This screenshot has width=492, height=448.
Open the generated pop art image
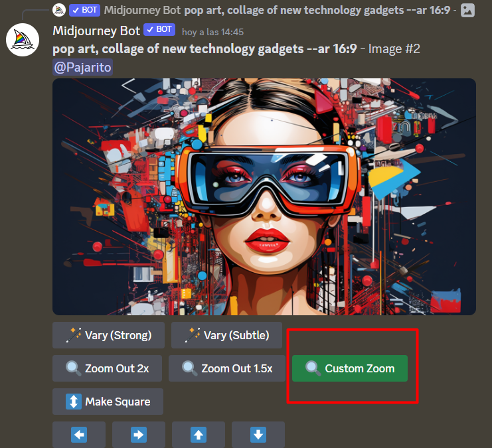coord(264,196)
